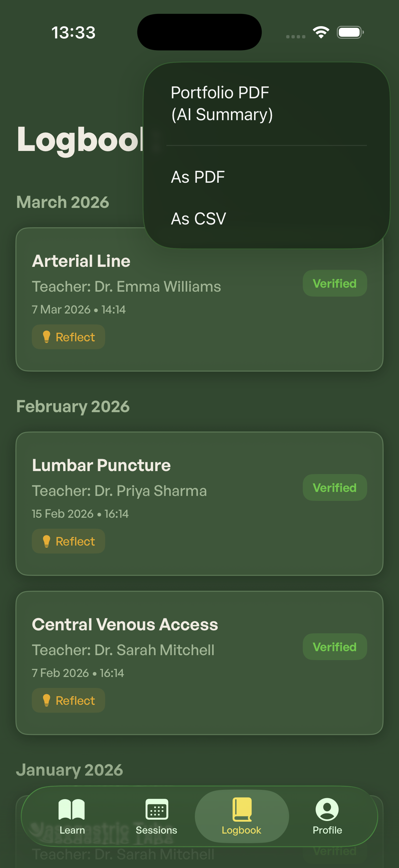Image resolution: width=399 pixels, height=868 pixels.
Task: Open the Central Venous Access entry title
Action: [x=125, y=624]
